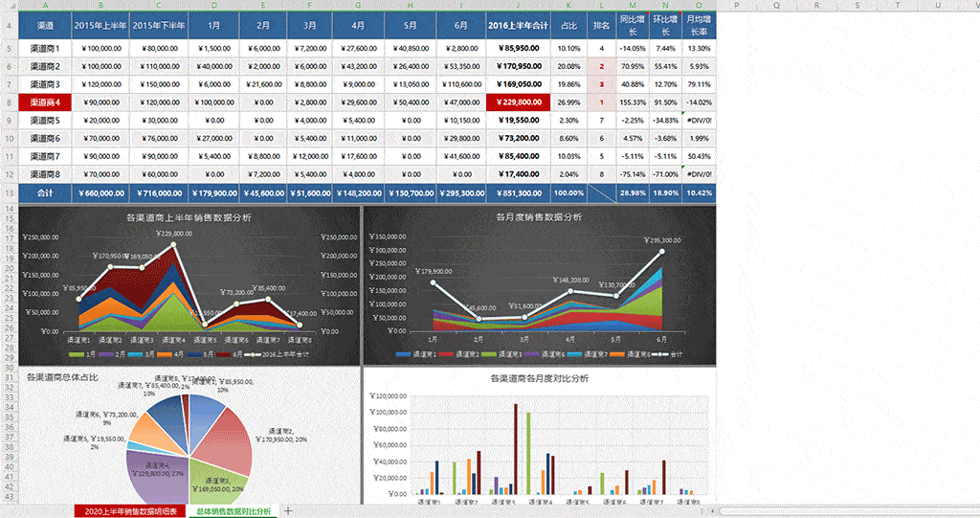The width and height of the screenshot is (980, 518).
Task: Click the ¥120,000.00 axis label on bar chart
Action: click(389, 396)
